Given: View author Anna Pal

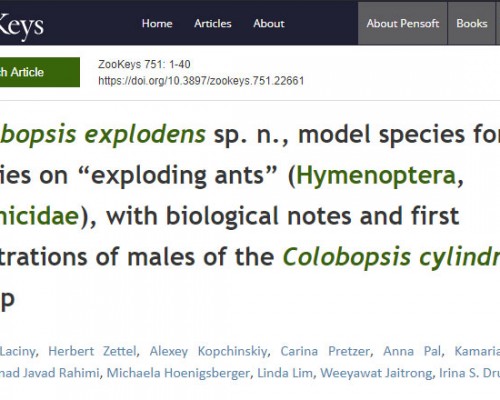Looking at the screenshot, I should pyautogui.click(x=412, y=351).
